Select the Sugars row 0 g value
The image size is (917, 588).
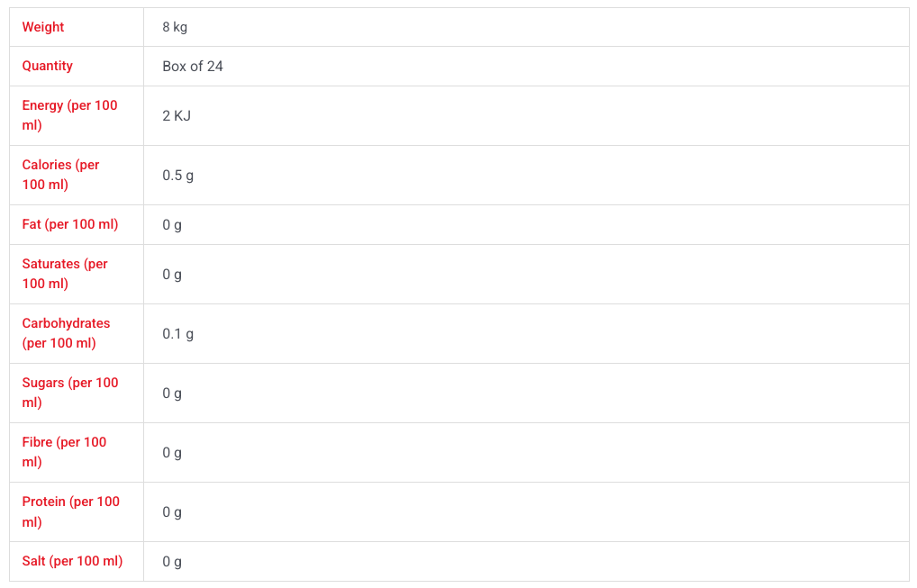(172, 394)
